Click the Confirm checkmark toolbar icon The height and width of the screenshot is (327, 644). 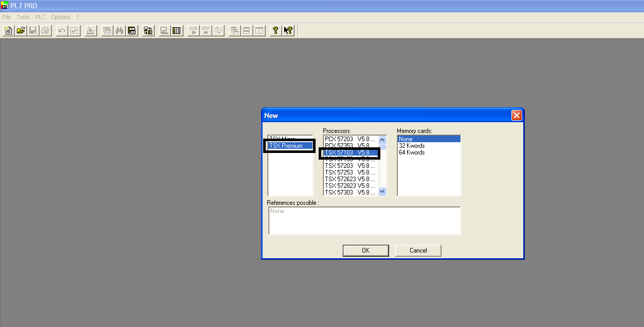pyautogui.click(x=74, y=30)
